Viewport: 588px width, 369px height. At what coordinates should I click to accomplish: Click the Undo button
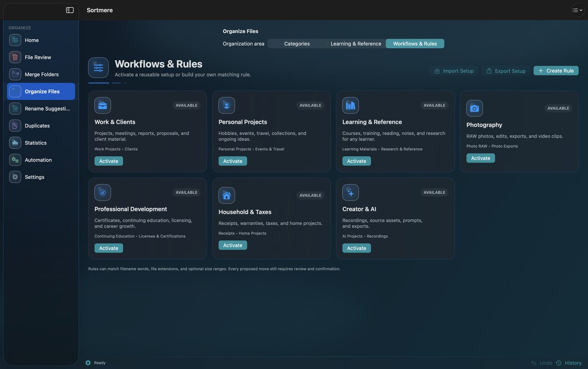[x=541, y=363]
